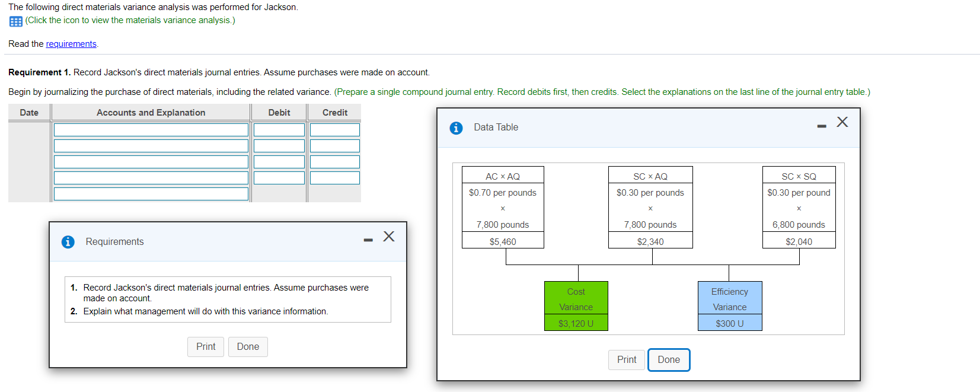Select the first row account field

tap(151, 130)
